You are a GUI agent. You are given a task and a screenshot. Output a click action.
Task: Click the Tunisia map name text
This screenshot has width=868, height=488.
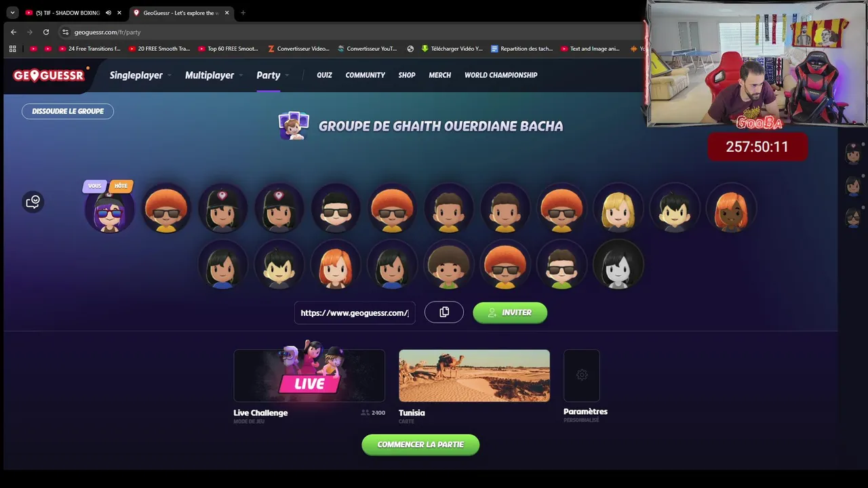412,413
